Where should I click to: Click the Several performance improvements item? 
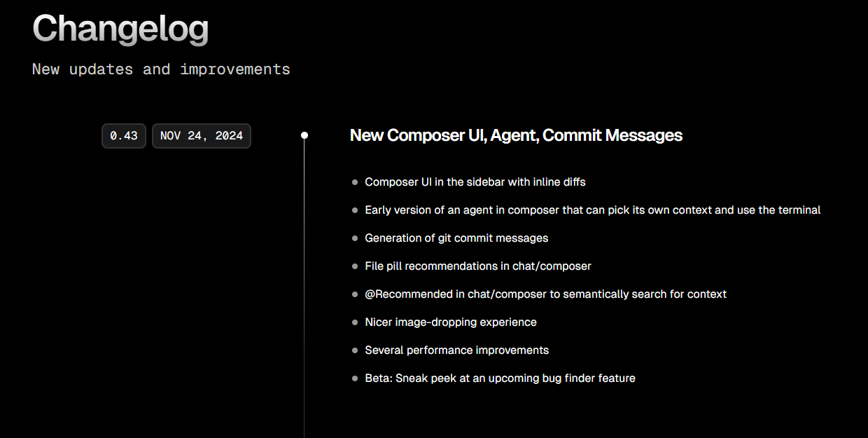tap(456, 350)
